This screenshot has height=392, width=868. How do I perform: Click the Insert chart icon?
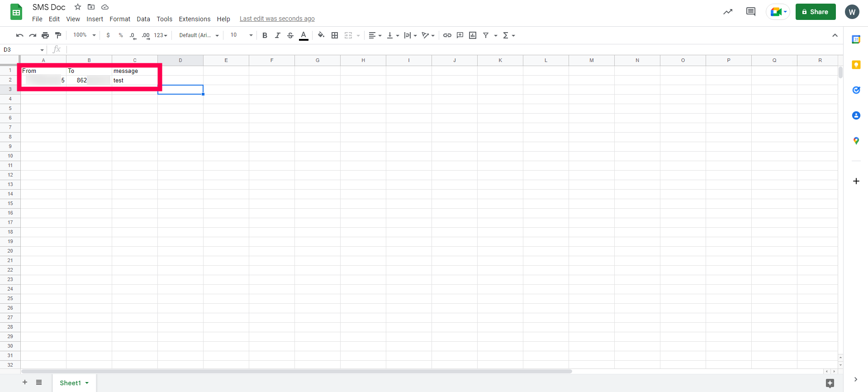tap(473, 35)
